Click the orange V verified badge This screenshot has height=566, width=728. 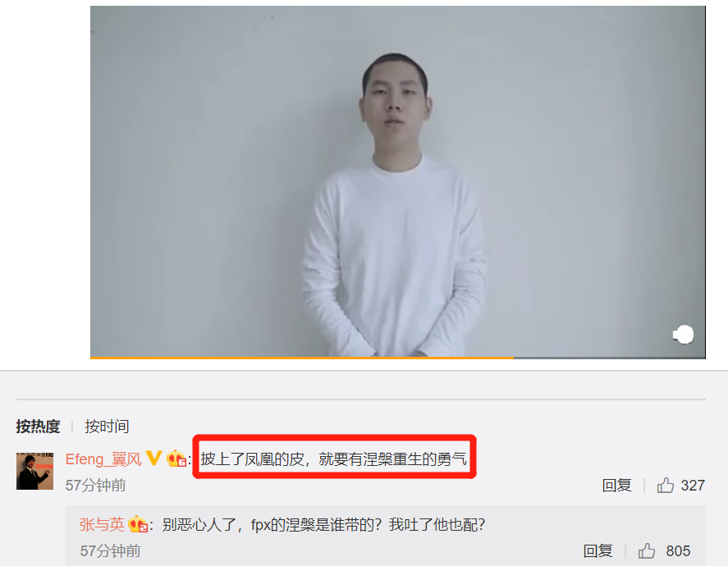pyautogui.click(x=153, y=459)
